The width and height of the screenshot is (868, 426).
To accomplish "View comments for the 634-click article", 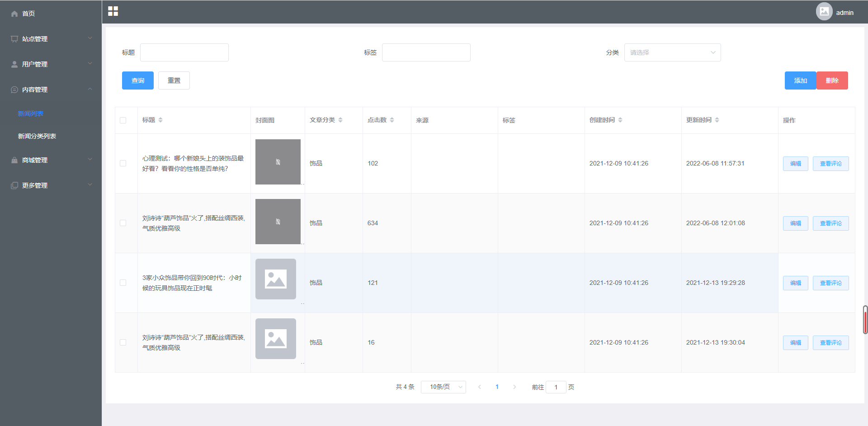I will [x=830, y=223].
